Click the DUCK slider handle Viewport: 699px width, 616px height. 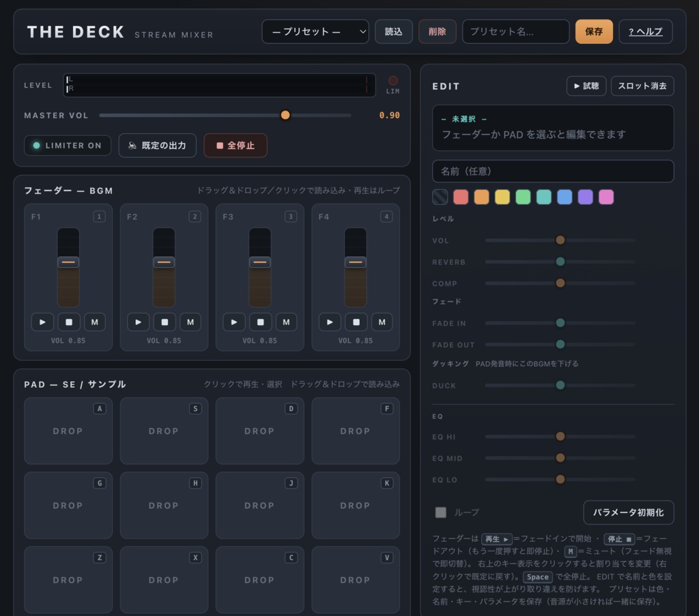click(x=560, y=385)
